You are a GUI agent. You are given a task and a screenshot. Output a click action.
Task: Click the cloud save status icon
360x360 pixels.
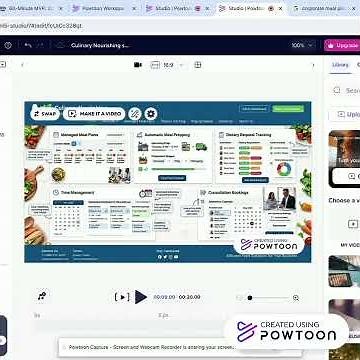point(60,45)
